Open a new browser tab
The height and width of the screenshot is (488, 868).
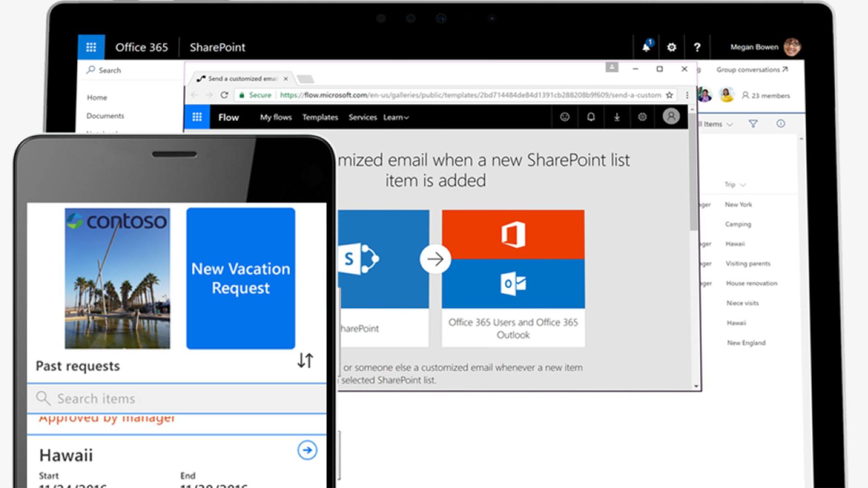[306, 79]
